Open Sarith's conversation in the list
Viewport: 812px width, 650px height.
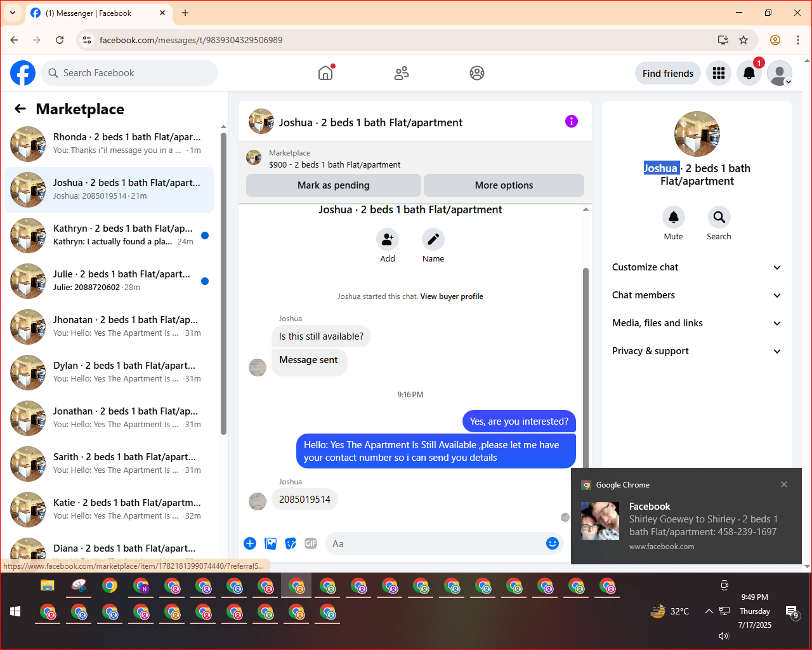point(109,464)
